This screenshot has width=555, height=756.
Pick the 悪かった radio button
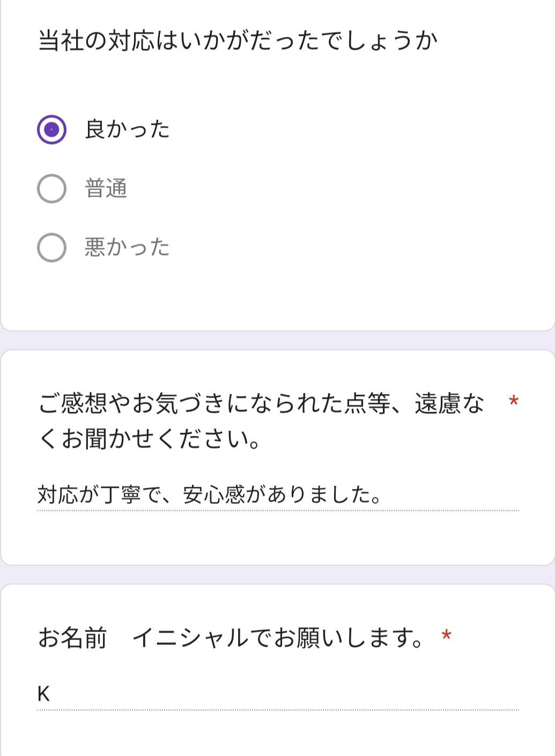[x=51, y=248]
